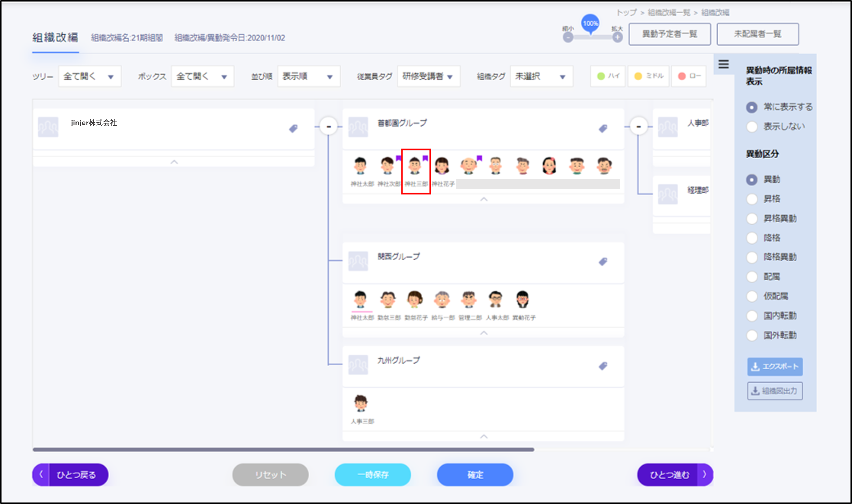The height and width of the screenshot is (504, 852).
Task: Open the 従業員タグ dropdown
Action: coord(429,76)
